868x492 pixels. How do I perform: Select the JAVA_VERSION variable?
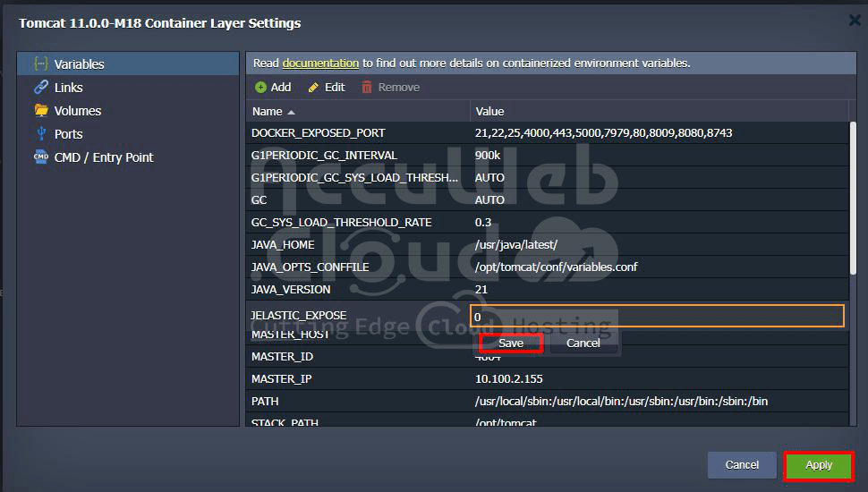[x=291, y=290]
